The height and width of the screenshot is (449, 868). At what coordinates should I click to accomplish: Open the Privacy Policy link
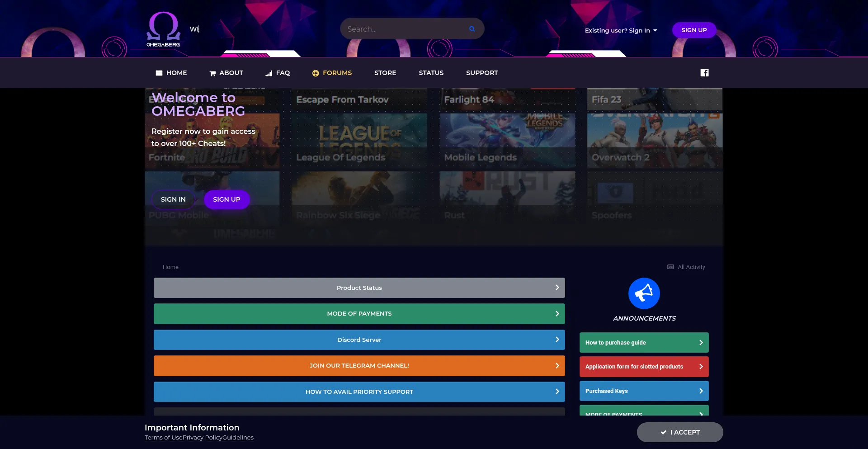tap(203, 438)
